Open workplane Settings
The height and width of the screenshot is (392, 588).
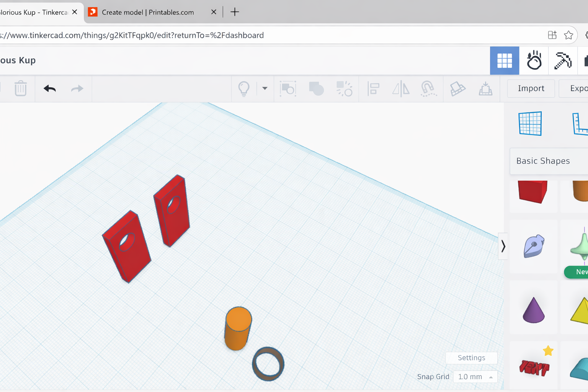[x=472, y=358]
